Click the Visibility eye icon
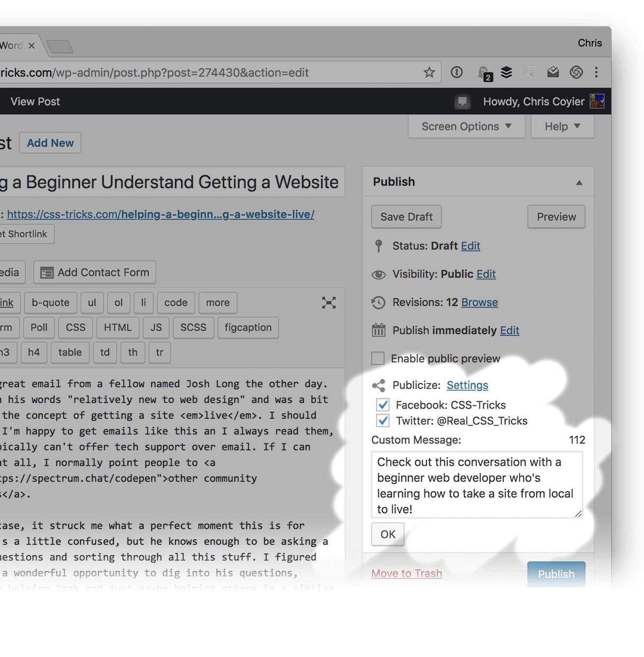The height and width of the screenshot is (657, 644). pyautogui.click(x=378, y=275)
